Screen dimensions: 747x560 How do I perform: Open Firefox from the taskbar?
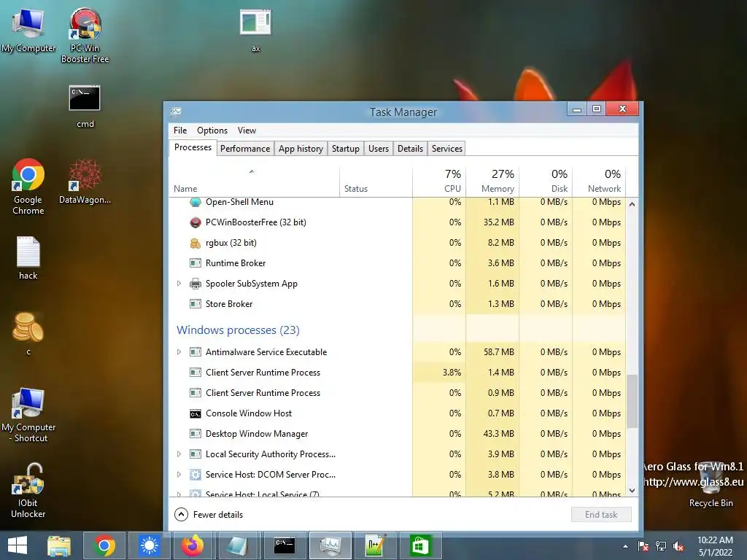[x=193, y=545]
